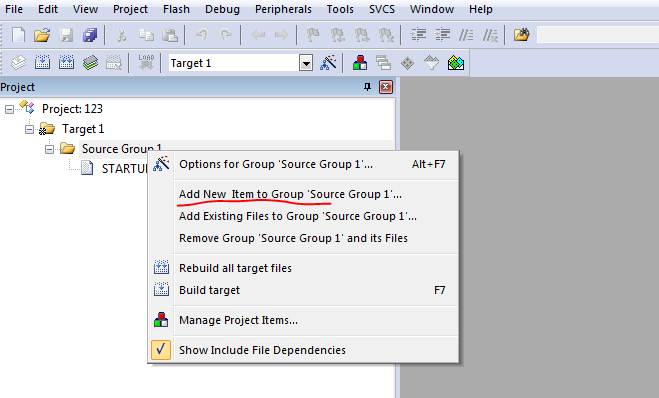Collapse the Source Group 1 node
The height and width of the screenshot is (398, 659).
[x=49, y=149]
